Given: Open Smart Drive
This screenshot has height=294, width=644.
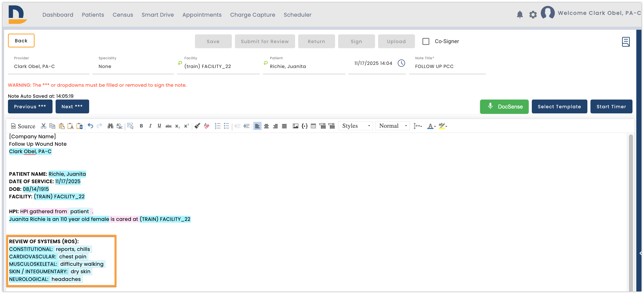Looking at the screenshot, I should [x=158, y=15].
